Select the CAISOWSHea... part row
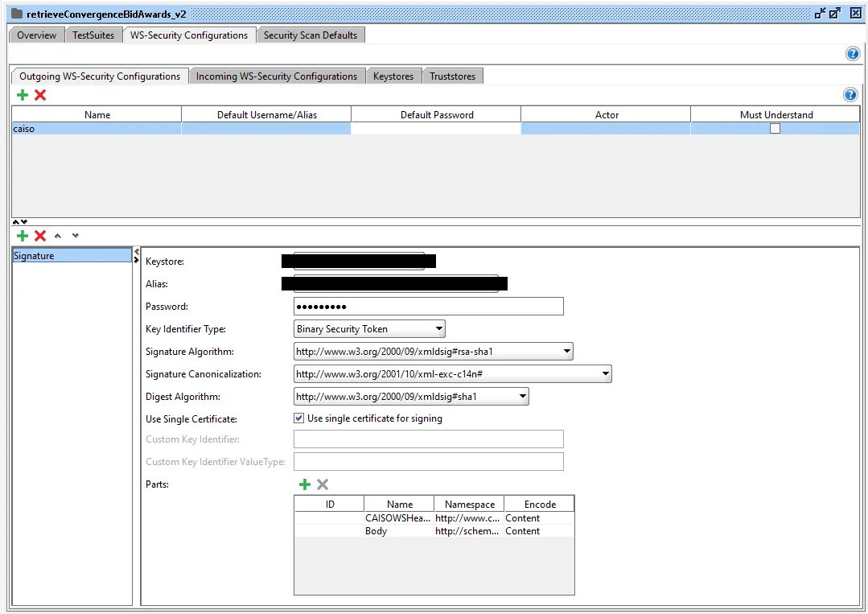Screen dimensions: 868x614 coord(434,517)
